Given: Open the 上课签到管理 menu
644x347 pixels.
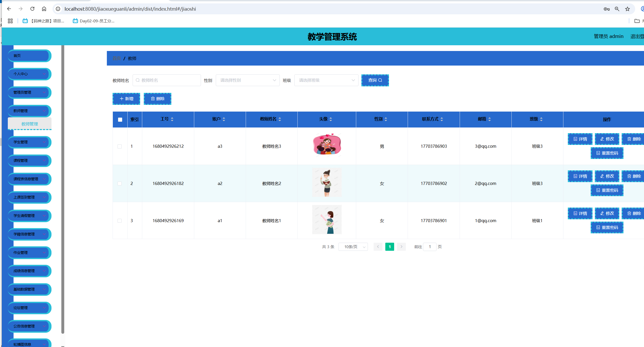Looking at the screenshot, I should 29,197.
